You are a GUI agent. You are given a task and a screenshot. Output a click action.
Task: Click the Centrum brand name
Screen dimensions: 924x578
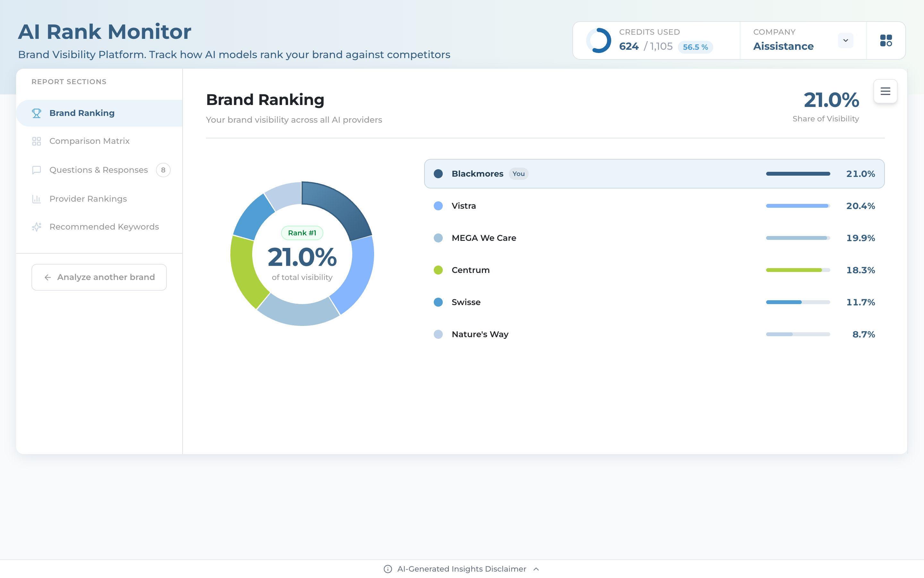(470, 270)
